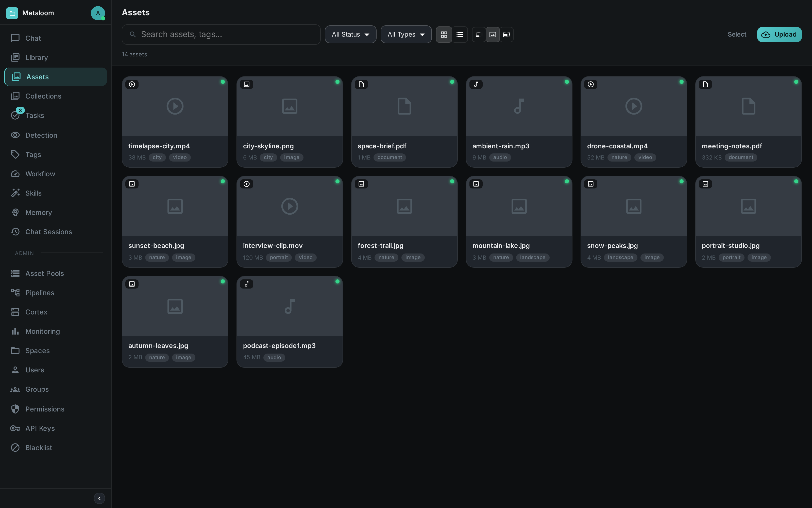812x508 pixels.
Task: Click the 14 assets count text
Action: [x=134, y=54]
